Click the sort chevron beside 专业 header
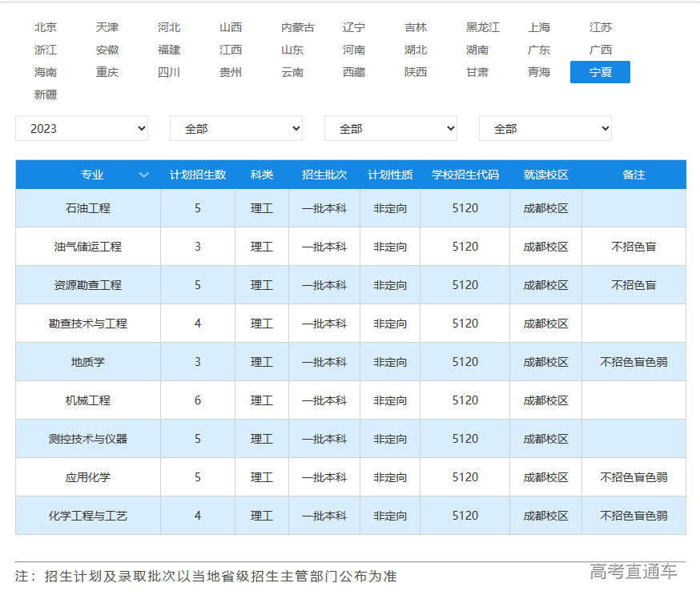The width and height of the screenshot is (700, 603). [144, 174]
